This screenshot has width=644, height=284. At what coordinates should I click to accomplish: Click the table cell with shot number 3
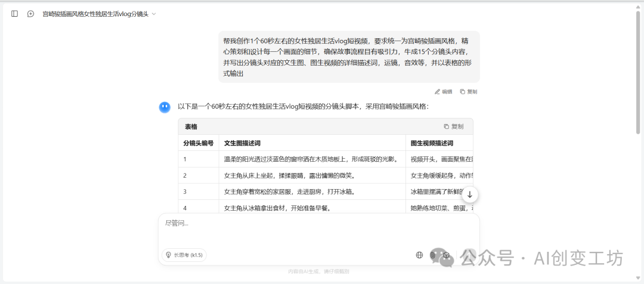199,192
